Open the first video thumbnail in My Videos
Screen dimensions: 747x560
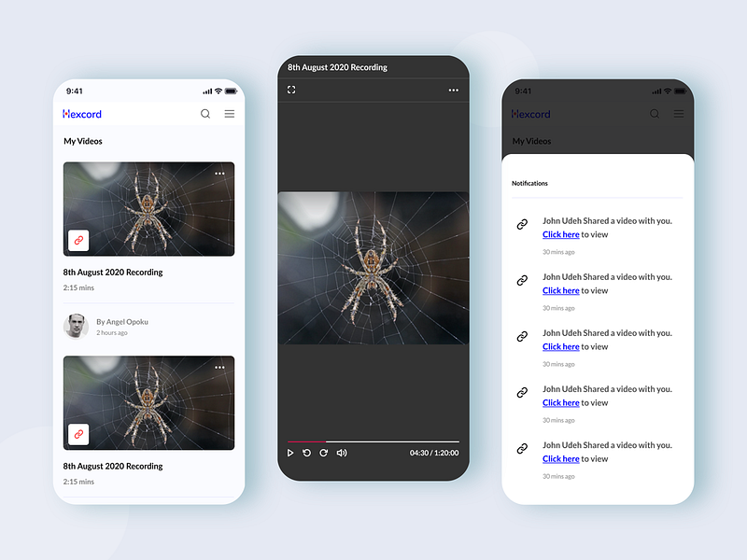click(148, 209)
